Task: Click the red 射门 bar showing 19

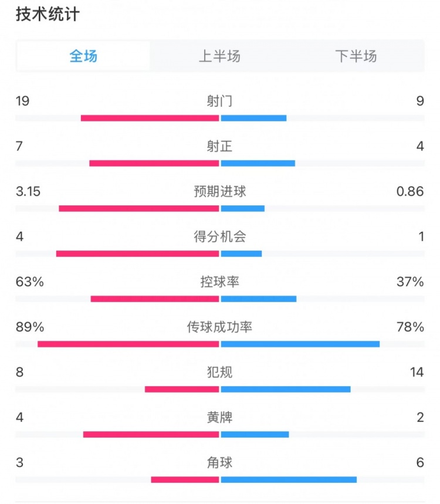Action: click(150, 118)
